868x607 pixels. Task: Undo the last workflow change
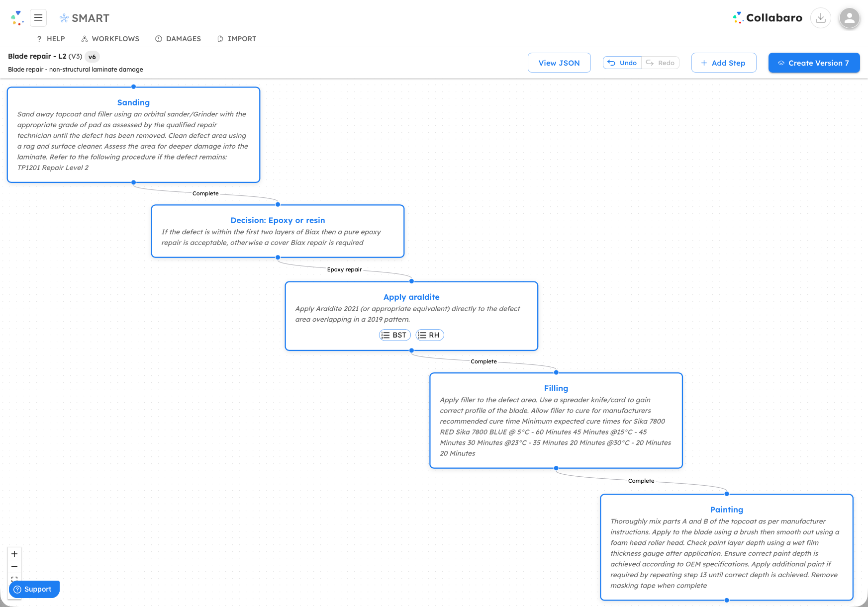click(x=621, y=63)
